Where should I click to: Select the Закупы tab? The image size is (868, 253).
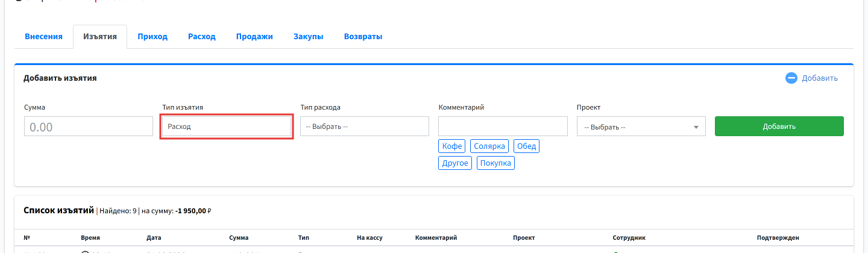309,37
